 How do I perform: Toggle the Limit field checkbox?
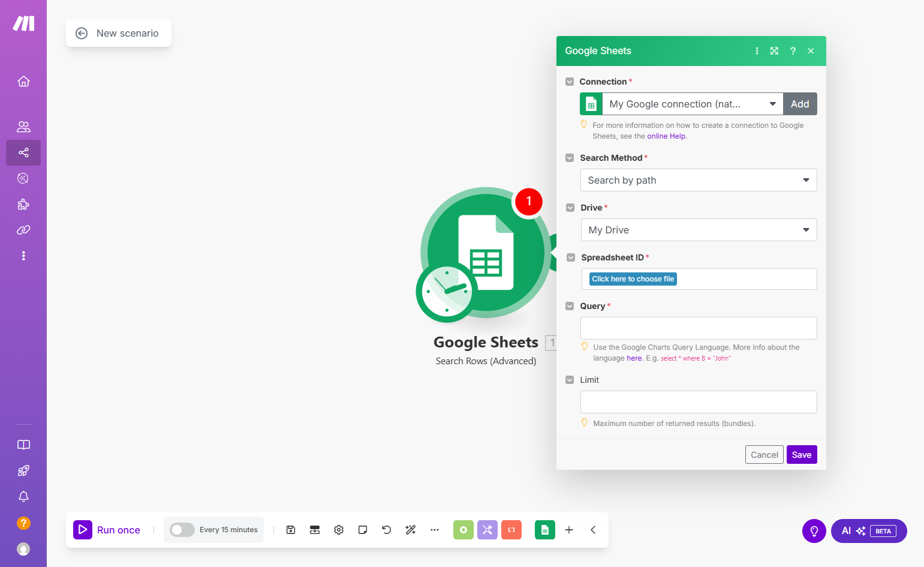pos(570,380)
